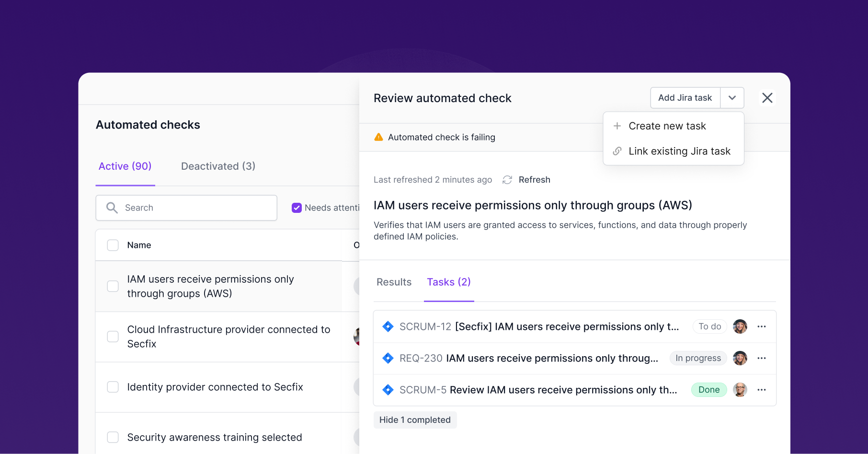Image resolution: width=868 pixels, height=454 pixels.
Task: Tick the select-all checkbox beside Name
Action: pos(113,245)
